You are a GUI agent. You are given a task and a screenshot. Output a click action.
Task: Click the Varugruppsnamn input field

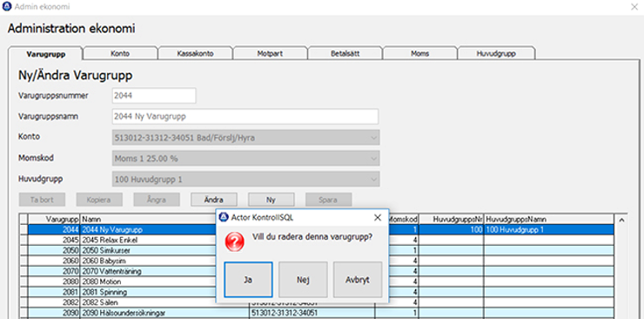[245, 116]
